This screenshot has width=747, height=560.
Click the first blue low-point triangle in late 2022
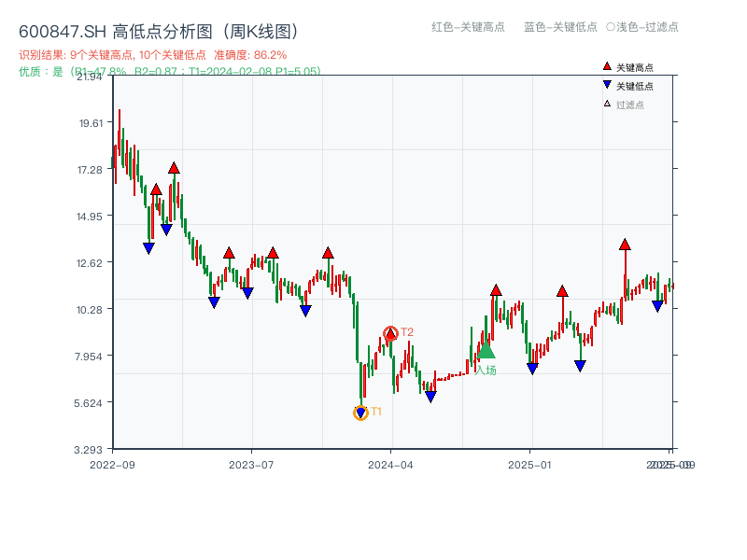click(148, 247)
